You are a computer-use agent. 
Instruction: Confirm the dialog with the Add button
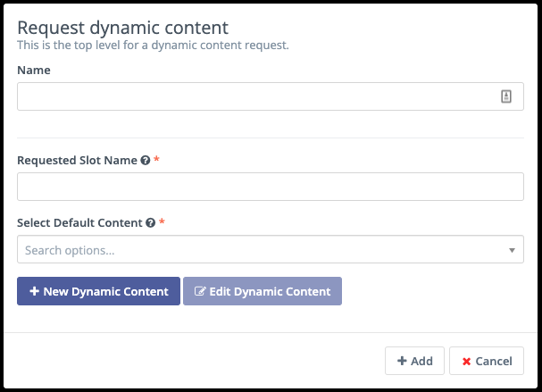pyautogui.click(x=414, y=362)
